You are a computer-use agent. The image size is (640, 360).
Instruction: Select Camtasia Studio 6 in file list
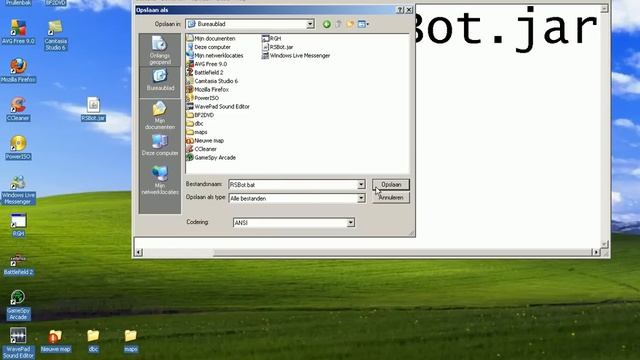(212, 81)
